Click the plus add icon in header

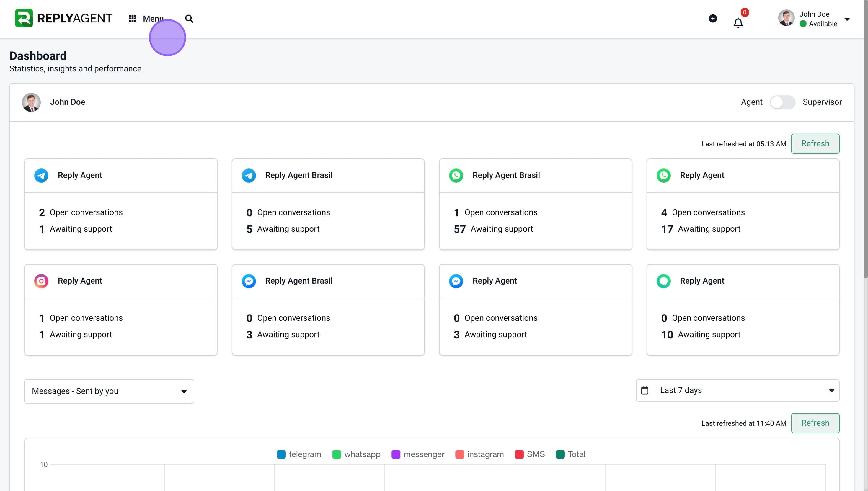point(713,19)
